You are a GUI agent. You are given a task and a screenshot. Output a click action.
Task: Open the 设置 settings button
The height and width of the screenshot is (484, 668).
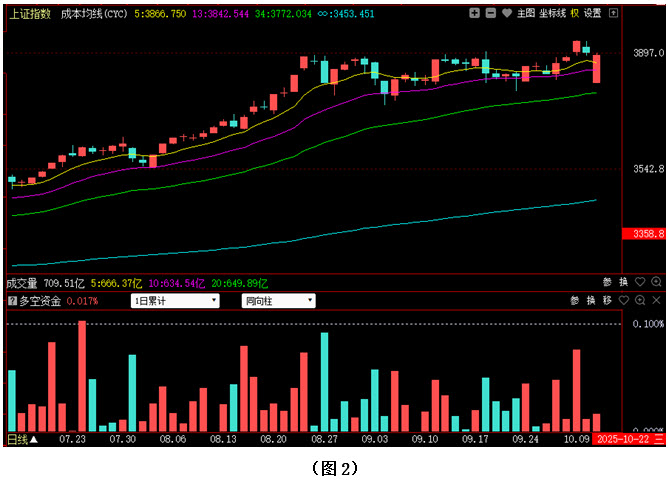(593, 14)
